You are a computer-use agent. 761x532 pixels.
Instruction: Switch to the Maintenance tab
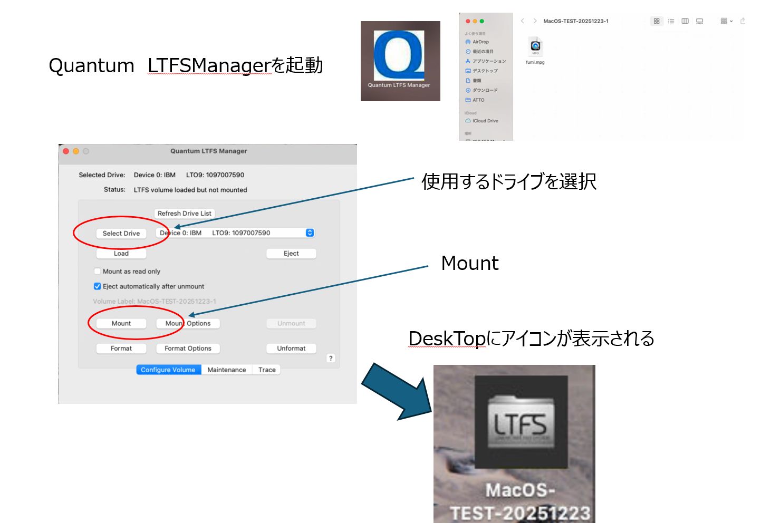click(226, 370)
